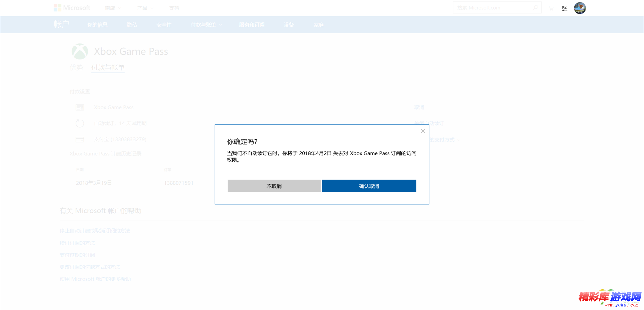Go to 支持 in top navigation
The height and width of the screenshot is (310, 644).
coord(174,8)
